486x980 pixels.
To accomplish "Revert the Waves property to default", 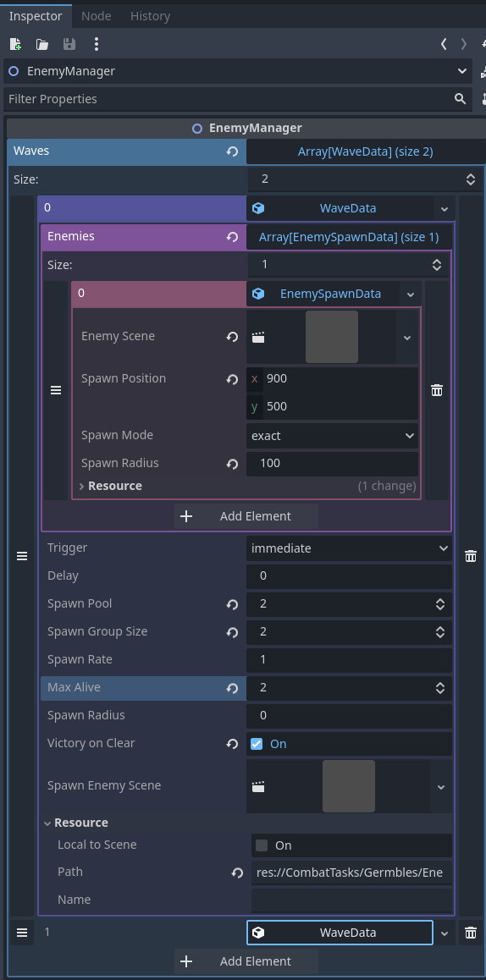I will [x=232, y=151].
